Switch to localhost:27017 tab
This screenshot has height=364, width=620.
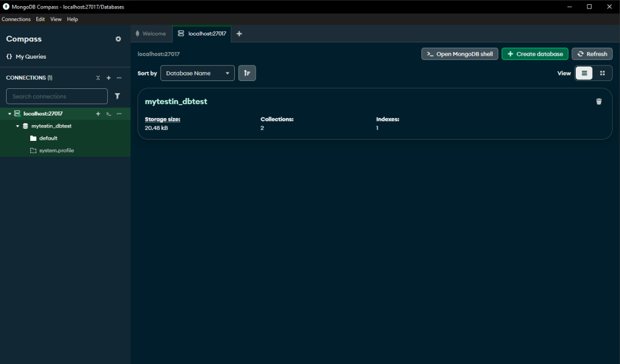202,33
